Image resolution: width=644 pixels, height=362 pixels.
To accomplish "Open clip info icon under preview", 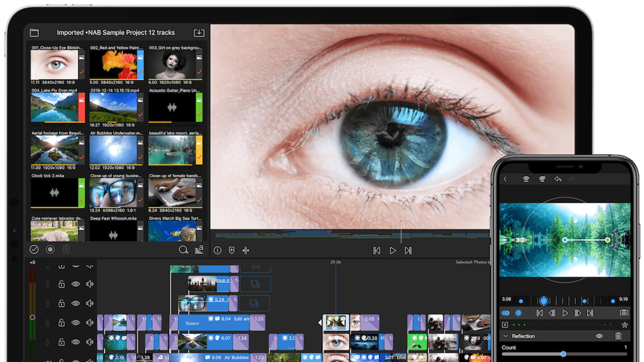I will (218, 250).
